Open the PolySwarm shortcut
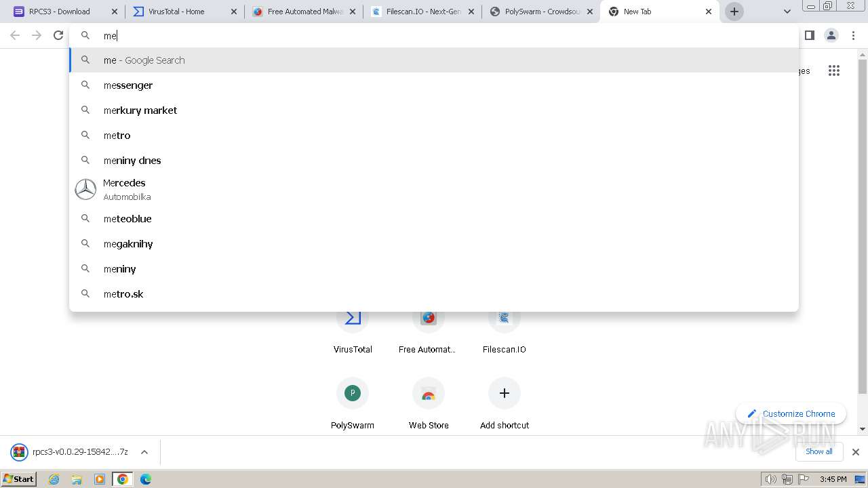The image size is (868, 488). point(353,405)
